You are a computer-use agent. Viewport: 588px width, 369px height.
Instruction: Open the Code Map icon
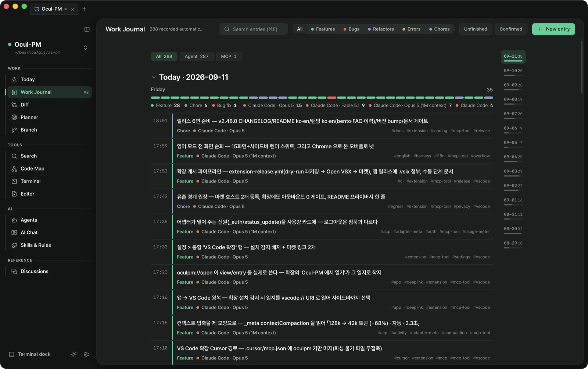click(x=14, y=169)
